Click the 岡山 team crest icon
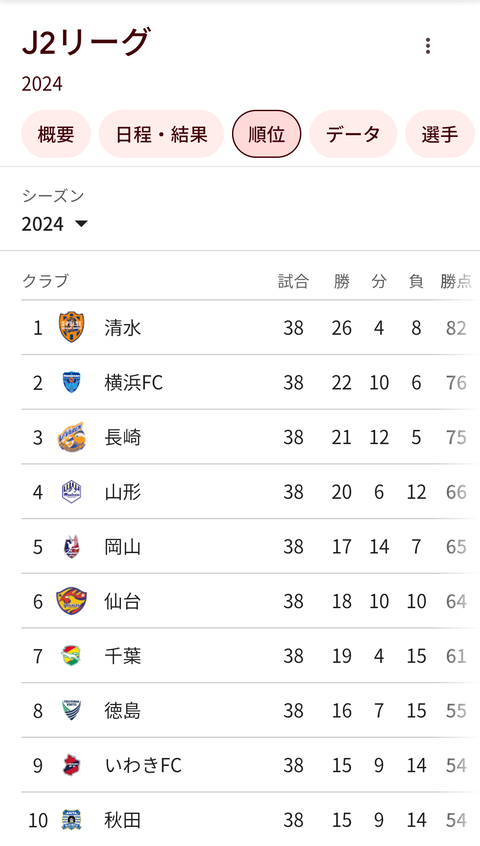480x846 pixels. pyautogui.click(x=72, y=547)
